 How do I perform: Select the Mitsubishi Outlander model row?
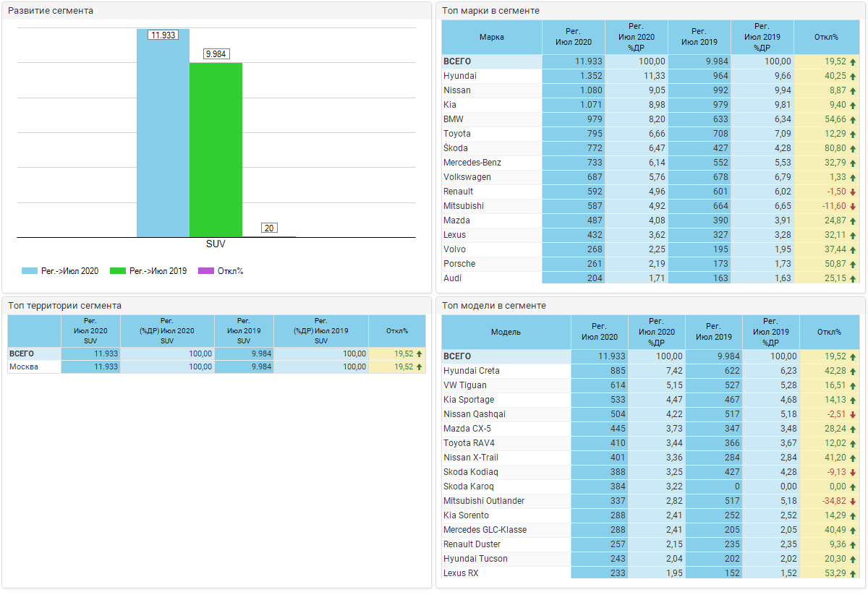[650, 501]
